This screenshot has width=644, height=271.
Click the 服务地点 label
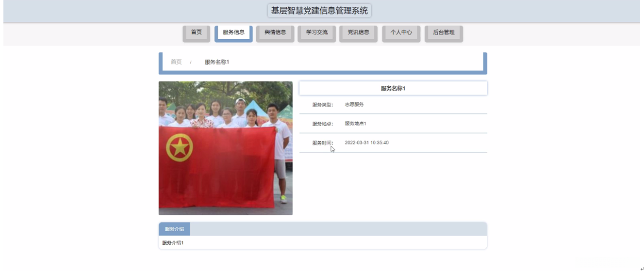click(x=323, y=124)
